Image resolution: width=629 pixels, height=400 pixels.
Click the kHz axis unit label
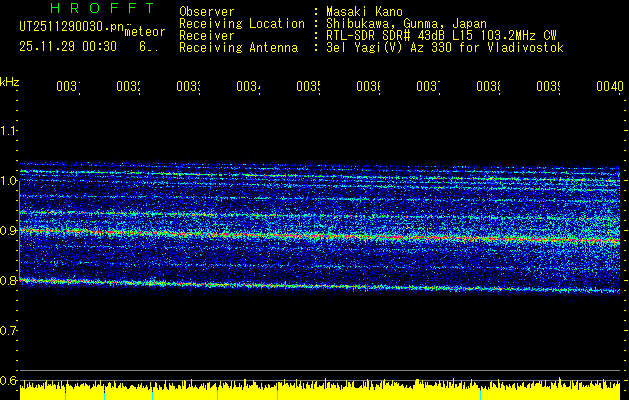pos(9,82)
